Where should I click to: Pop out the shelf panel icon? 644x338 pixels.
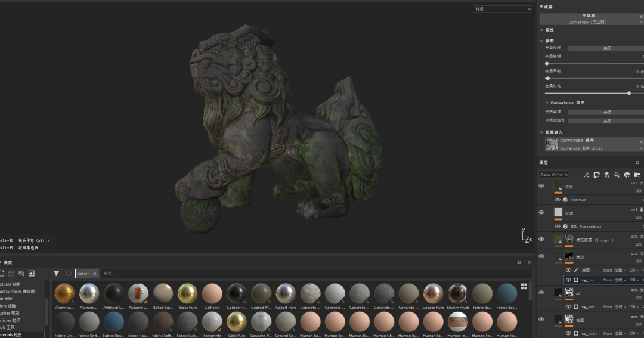519,262
